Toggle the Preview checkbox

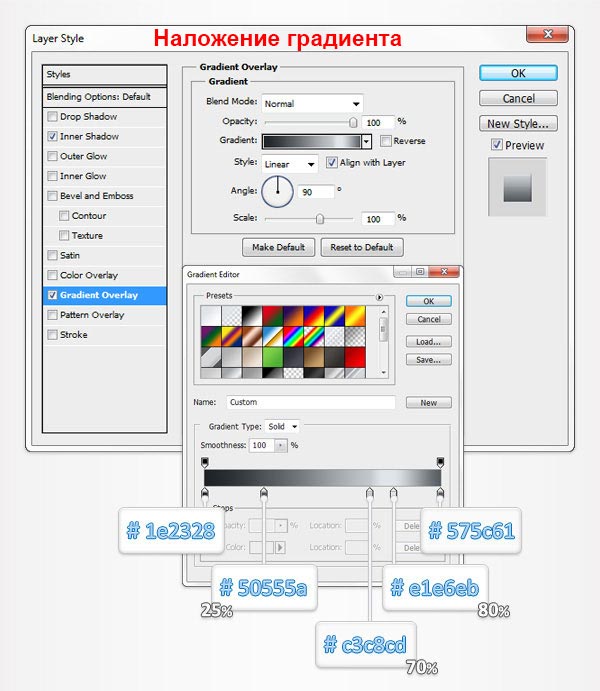point(497,145)
